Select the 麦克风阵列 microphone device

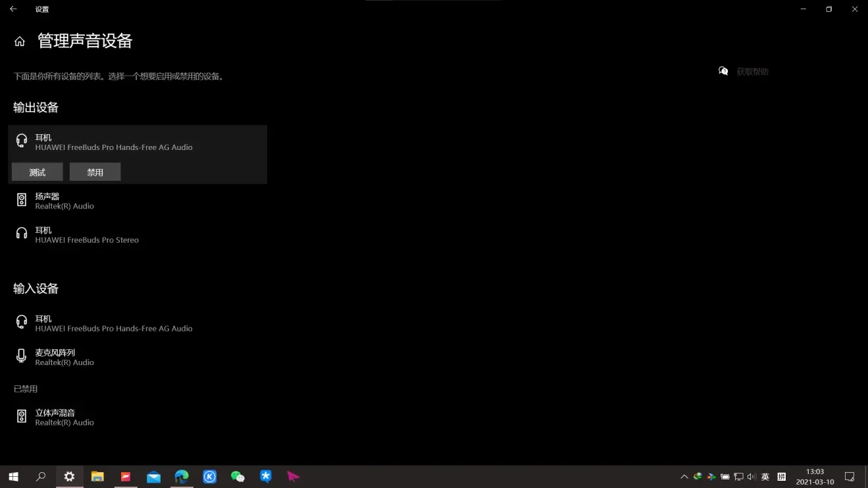coord(138,357)
